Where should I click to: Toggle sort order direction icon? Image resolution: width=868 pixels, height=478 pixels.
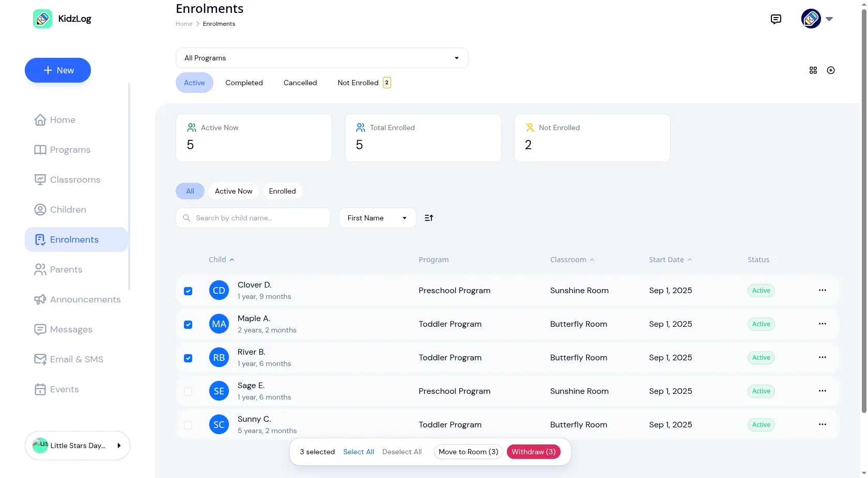coord(429,218)
